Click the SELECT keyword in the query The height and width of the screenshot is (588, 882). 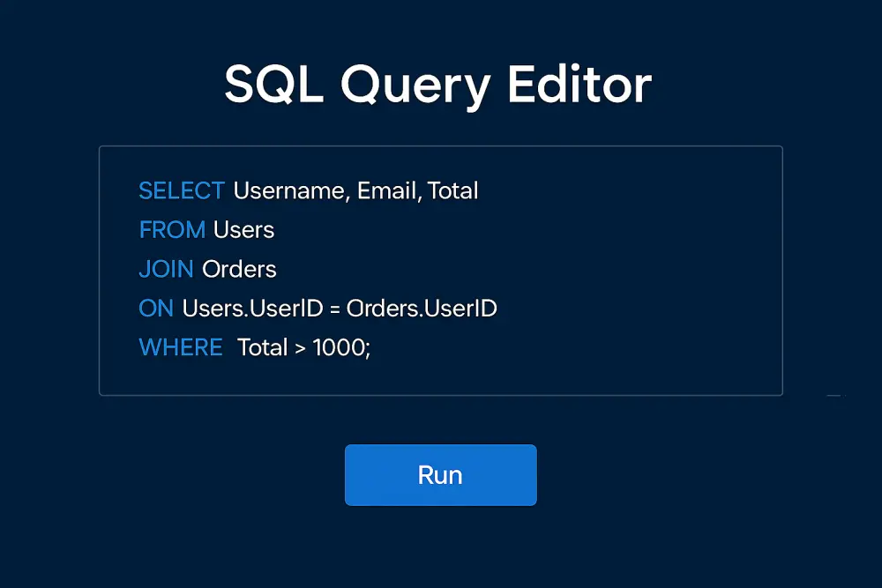coord(181,190)
